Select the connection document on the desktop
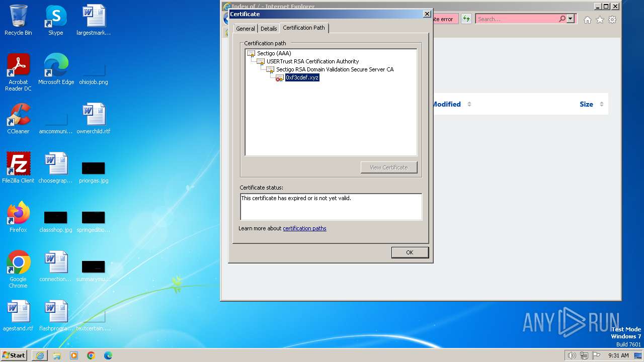This screenshot has height=362, width=644. click(x=56, y=267)
